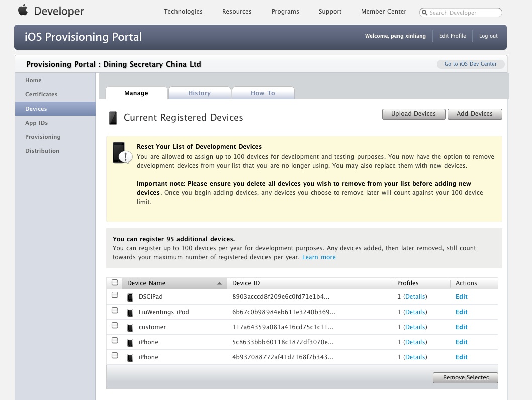Click the Upload Devices button
Image resolution: width=532 pixels, height=400 pixels.
(414, 114)
